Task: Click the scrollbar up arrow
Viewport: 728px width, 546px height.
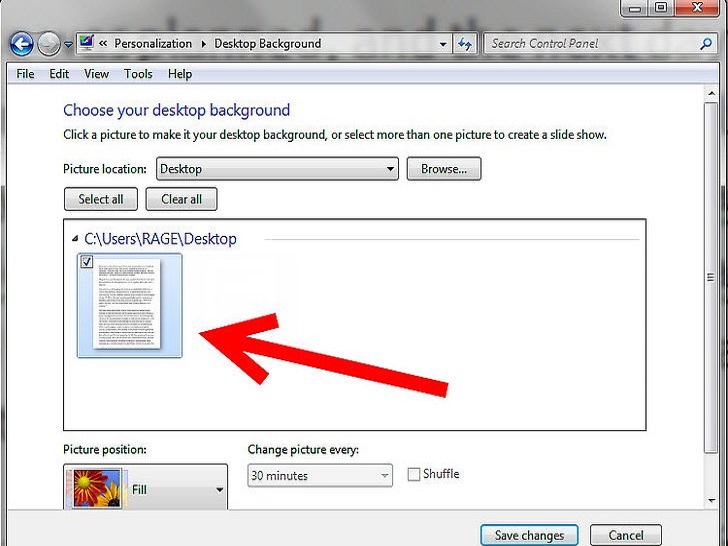Action: (x=711, y=94)
